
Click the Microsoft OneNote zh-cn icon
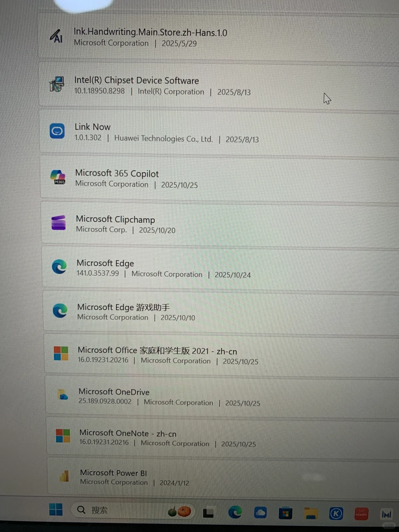click(x=63, y=436)
